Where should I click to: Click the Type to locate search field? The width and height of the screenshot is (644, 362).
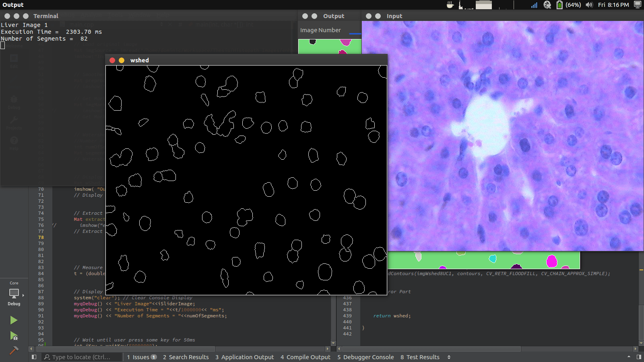(82, 357)
